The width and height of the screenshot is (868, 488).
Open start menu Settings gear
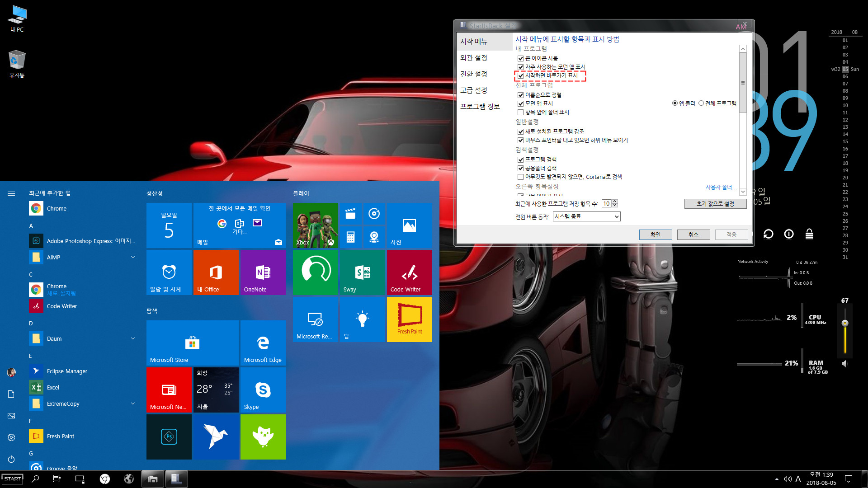tap(11, 437)
